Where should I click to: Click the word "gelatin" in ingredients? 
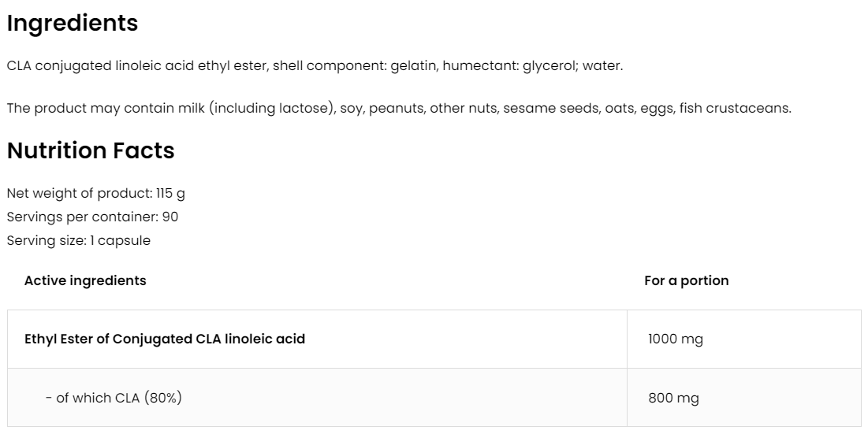tap(413, 66)
